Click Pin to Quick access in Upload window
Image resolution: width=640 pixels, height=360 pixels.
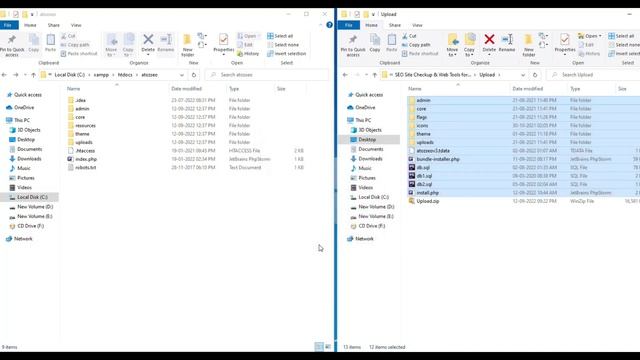(x=353, y=45)
